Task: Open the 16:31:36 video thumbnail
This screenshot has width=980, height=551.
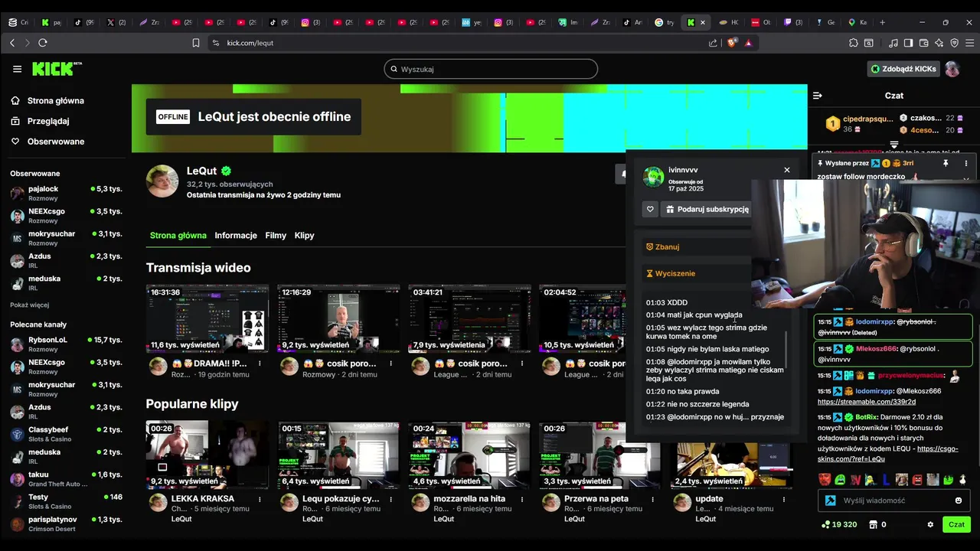Action: coord(207,318)
